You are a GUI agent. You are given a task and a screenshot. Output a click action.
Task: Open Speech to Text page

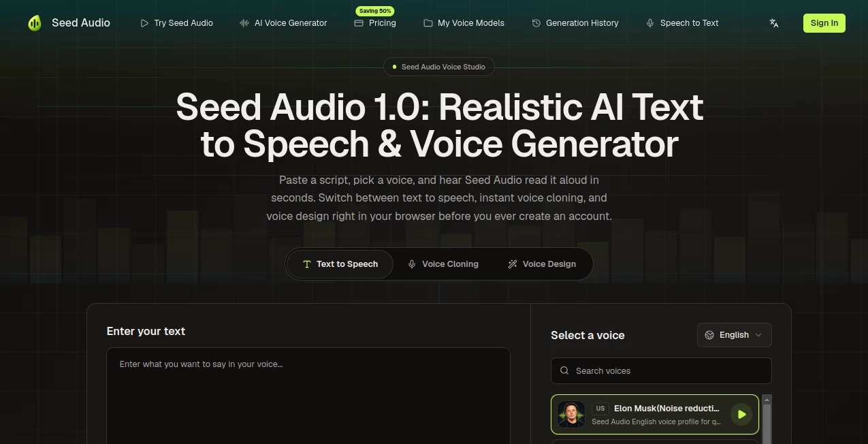pyautogui.click(x=682, y=23)
